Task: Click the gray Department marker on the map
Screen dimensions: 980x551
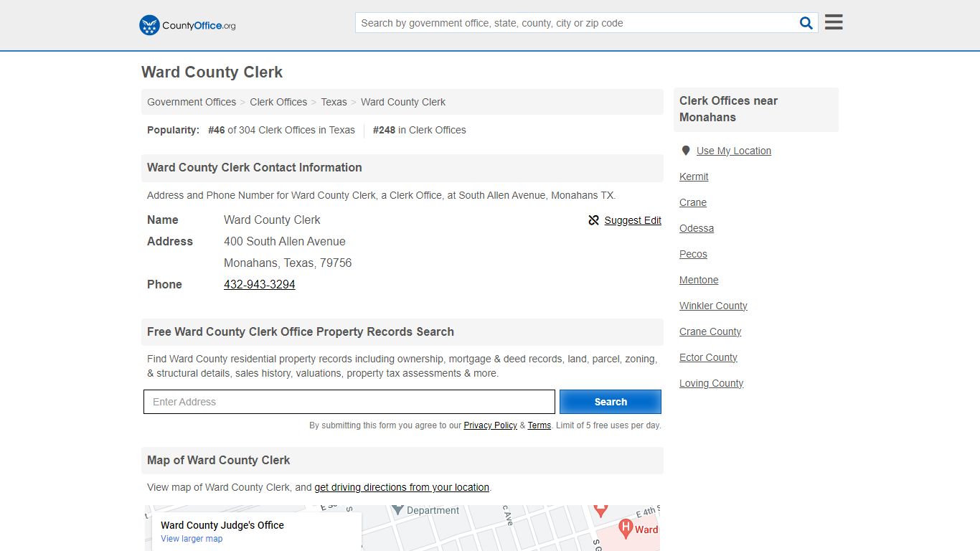Action: 397,510
